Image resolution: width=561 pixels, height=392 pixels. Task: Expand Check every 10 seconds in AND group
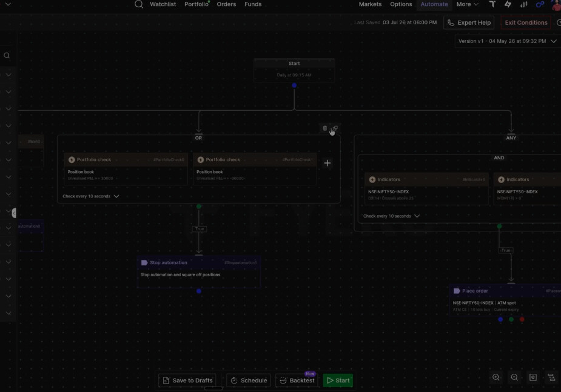point(391,216)
